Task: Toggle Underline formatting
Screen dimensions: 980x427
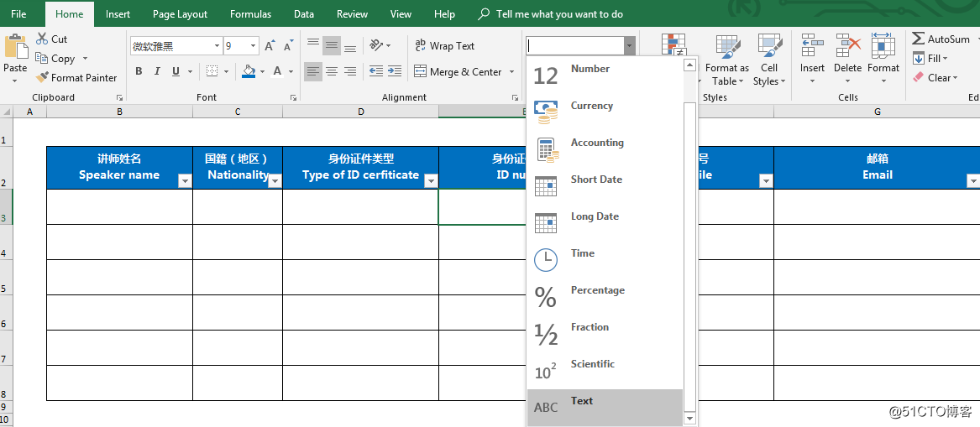Action: [x=175, y=71]
